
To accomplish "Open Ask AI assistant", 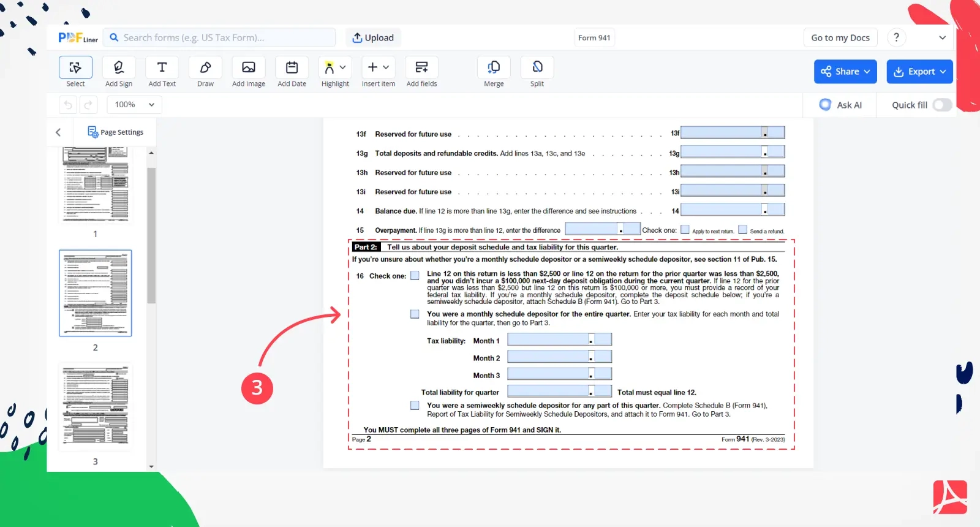I will coord(840,105).
